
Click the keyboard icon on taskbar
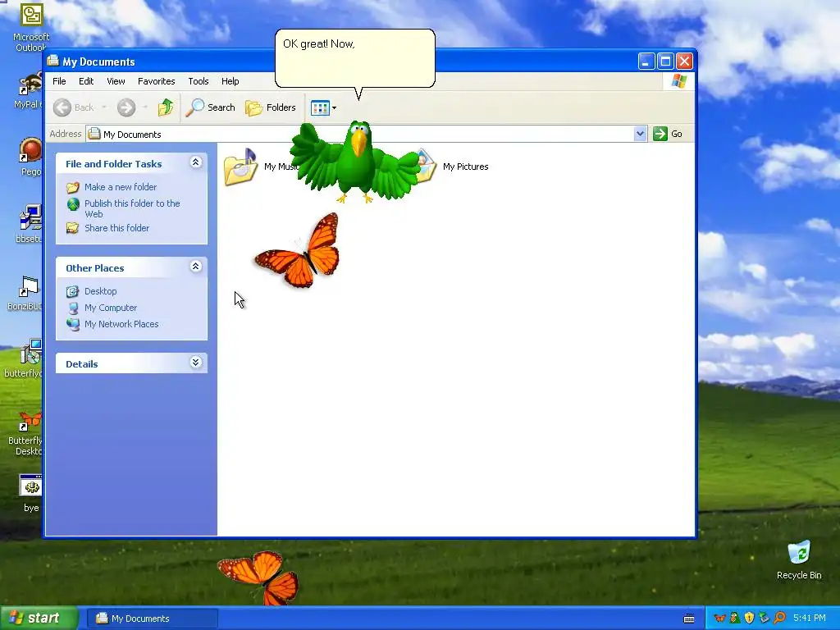coord(689,619)
